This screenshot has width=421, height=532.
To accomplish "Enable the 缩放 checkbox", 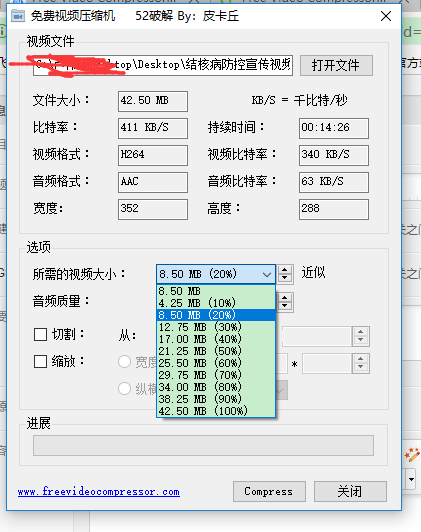I will [x=40, y=362].
